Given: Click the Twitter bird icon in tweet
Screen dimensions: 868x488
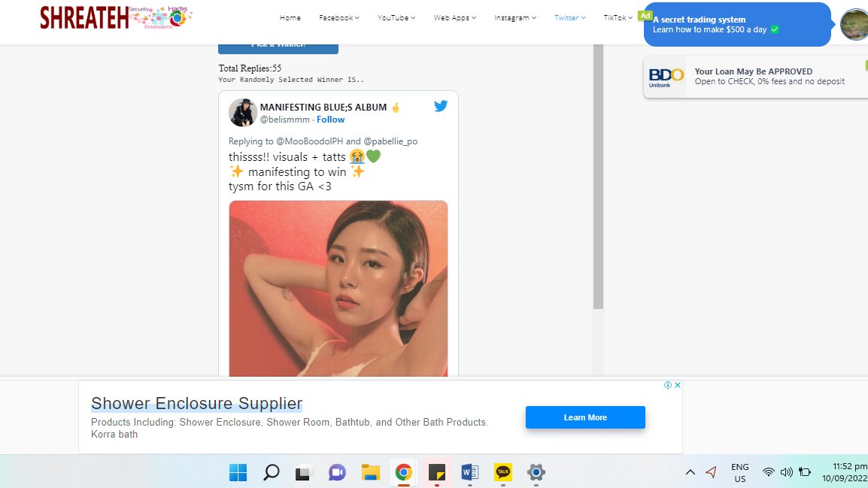Looking at the screenshot, I should [x=441, y=106].
